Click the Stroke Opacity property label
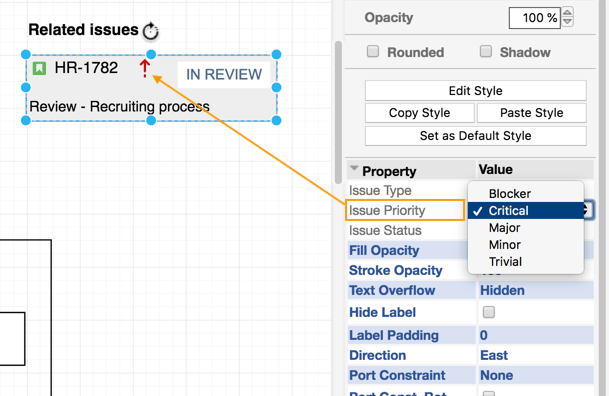This screenshot has height=396, width=609. (x=396, y=270)
